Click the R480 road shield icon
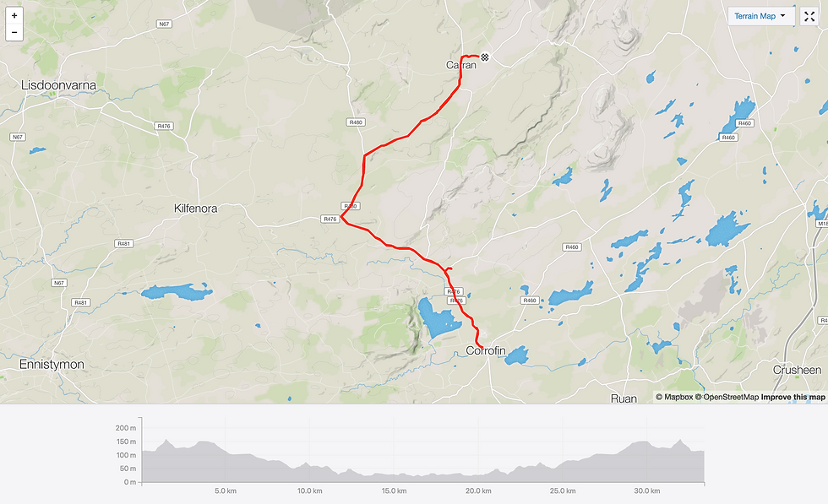The height and width of the screenshot is (504, 828). tap(356, 122)
